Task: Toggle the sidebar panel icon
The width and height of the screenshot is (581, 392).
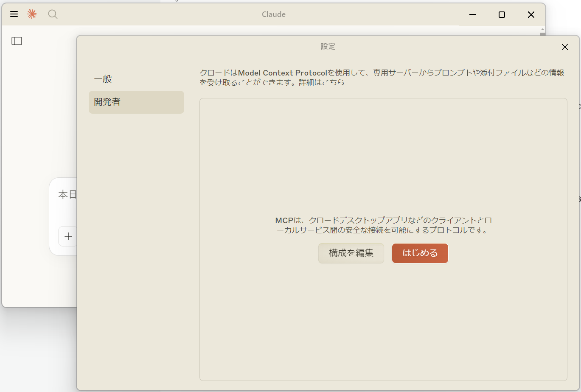Action: tap(17, 41)
